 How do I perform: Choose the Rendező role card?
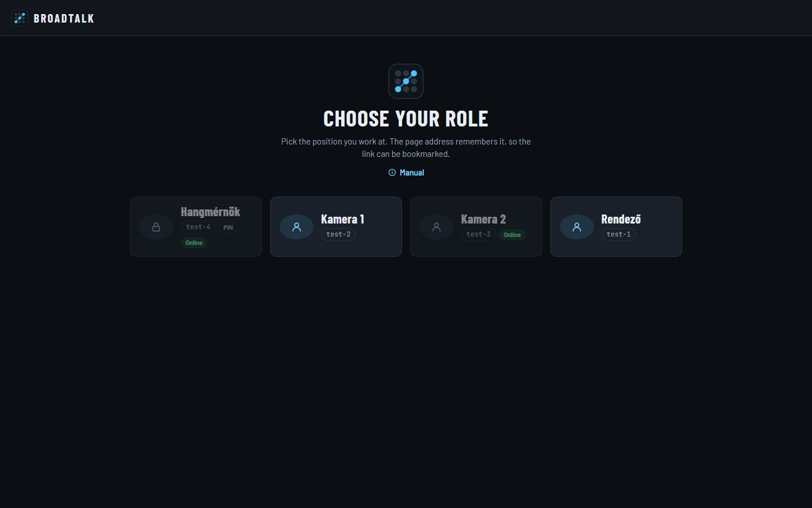pyautogui.click(x=616, y=226)
